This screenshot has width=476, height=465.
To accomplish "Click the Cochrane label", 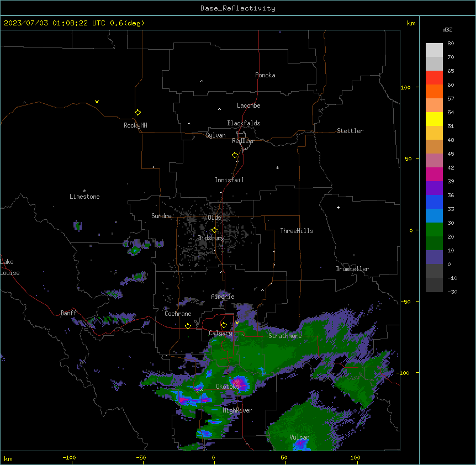I will pos(178,314).
